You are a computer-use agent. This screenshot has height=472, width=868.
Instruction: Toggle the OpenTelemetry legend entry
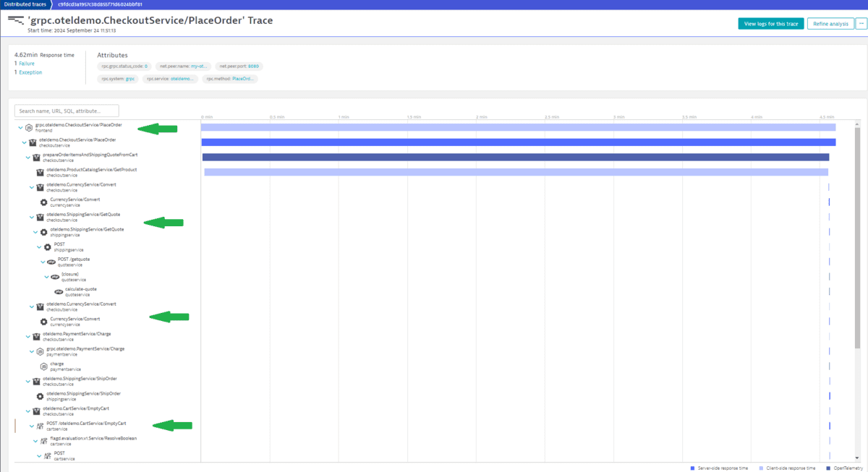[848, 468]
